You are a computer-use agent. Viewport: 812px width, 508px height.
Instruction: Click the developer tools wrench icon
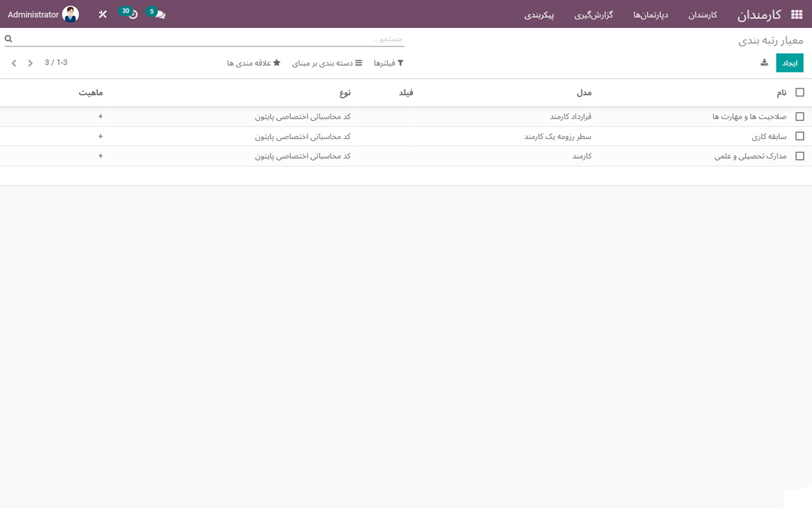point(103,15)
